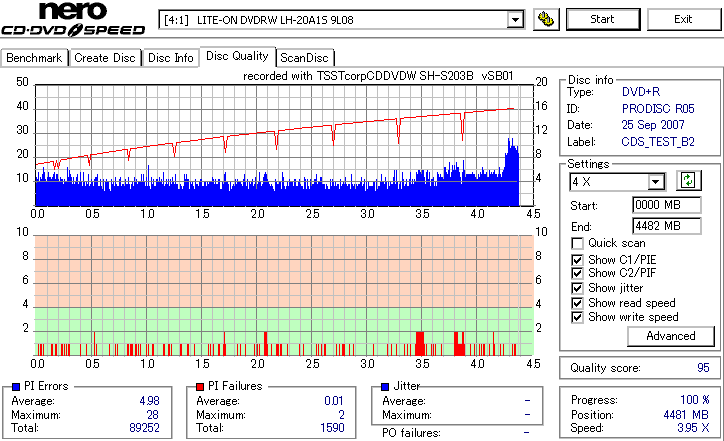Click disc ID PRODISC R05
The width and height of the screenshot is (724, 441).
click(658, 109)
